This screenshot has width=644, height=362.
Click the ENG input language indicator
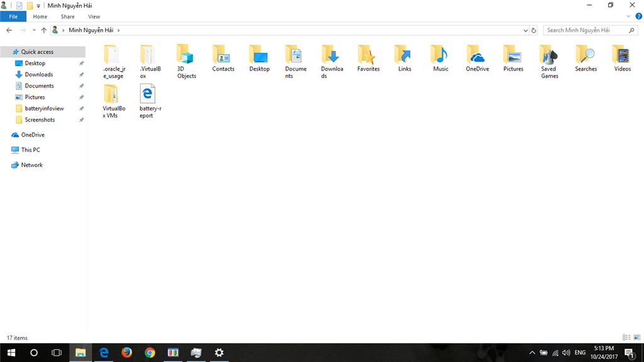(x=580, y=353)
